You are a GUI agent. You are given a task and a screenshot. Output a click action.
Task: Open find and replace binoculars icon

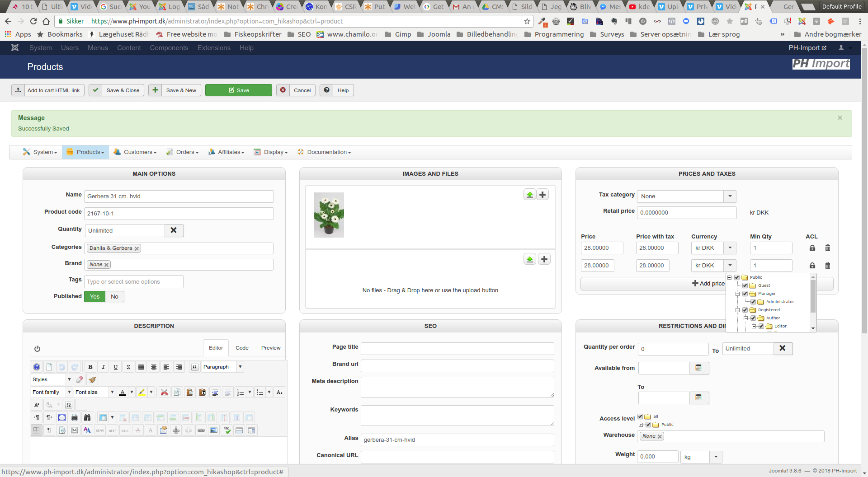[x=87, y=417]
